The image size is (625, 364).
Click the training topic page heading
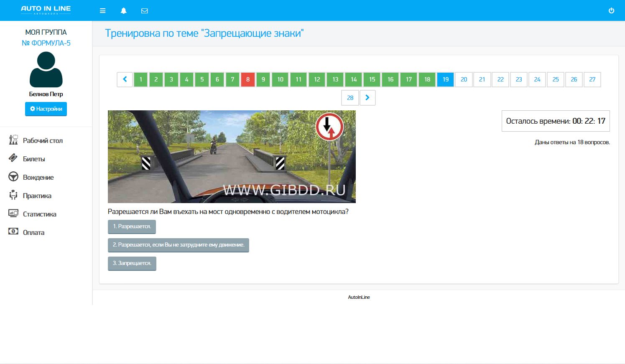click(204, 33)
